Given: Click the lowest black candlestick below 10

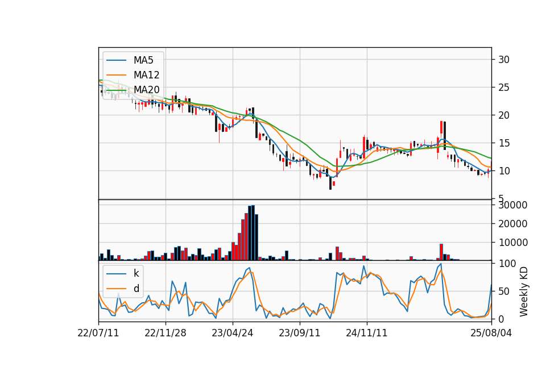Looking at the screenshot, I should pyautogui.click(x=330, y=183).
